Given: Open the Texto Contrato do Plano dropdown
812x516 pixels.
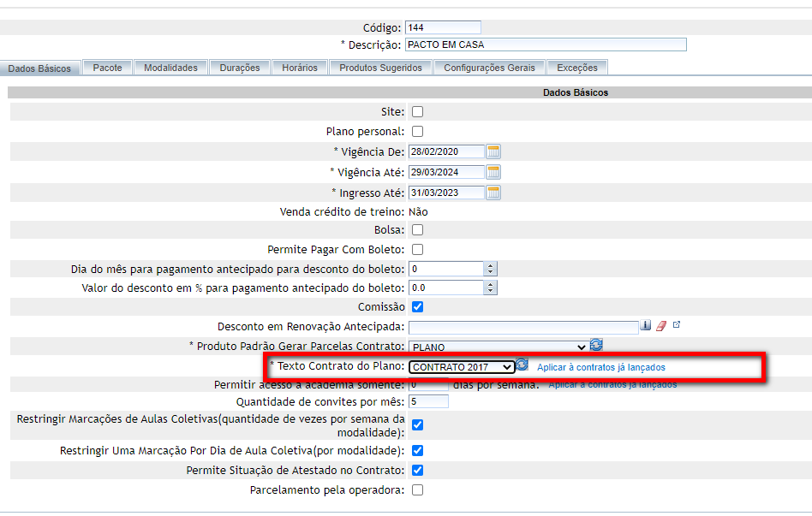Looking at the screenshot, I should point(462,367).
